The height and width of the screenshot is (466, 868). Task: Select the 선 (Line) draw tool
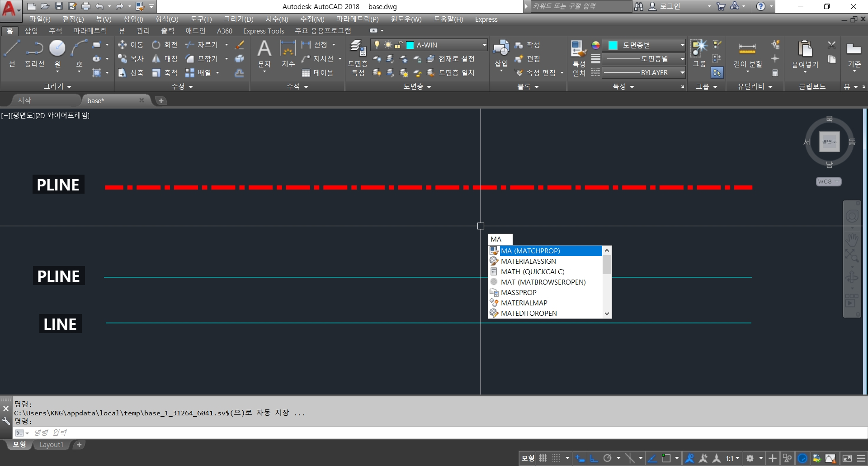[12, 53]
